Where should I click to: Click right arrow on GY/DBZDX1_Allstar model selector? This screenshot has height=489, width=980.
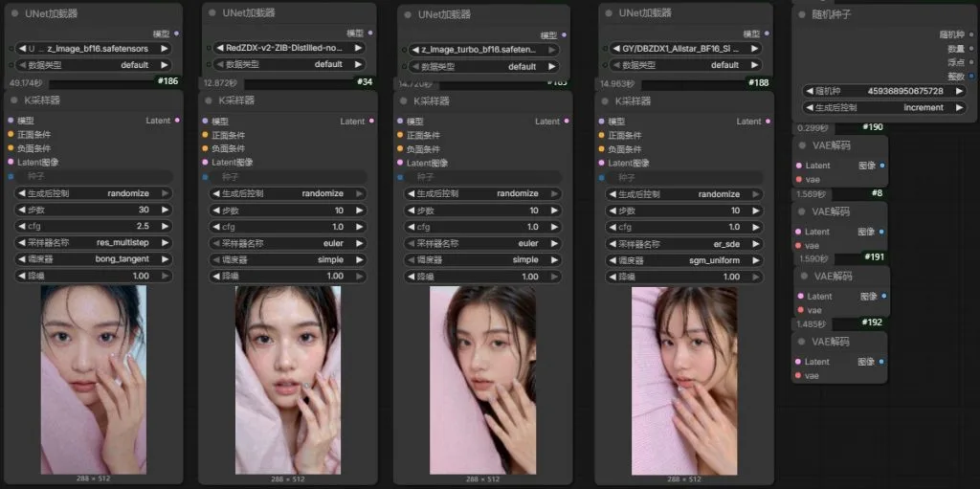coord(754,48)
